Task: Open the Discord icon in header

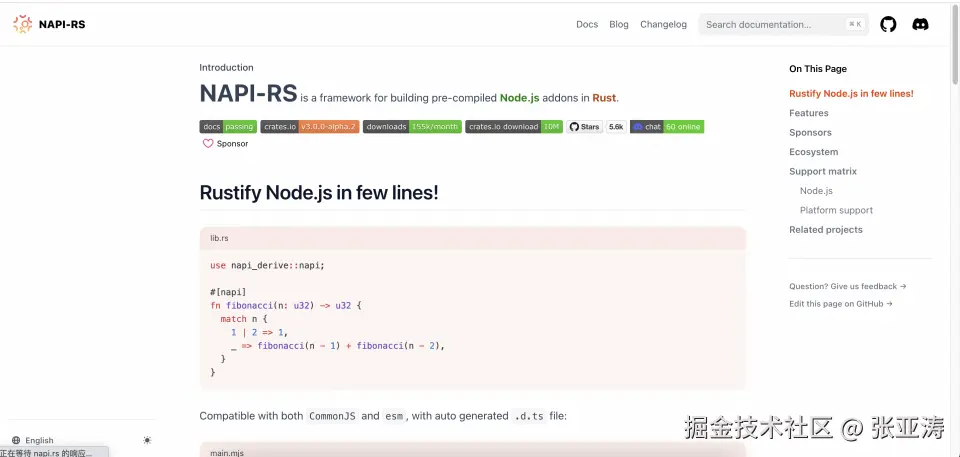Action: coord(920,25)
